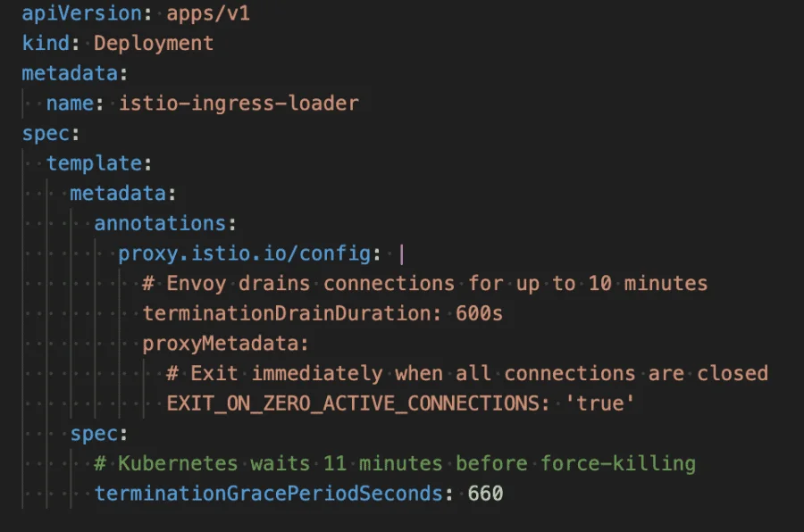Click the proxyMetadata text
Image resolution: width=804 pixels, height=532 pixels.
pos(224,344)
